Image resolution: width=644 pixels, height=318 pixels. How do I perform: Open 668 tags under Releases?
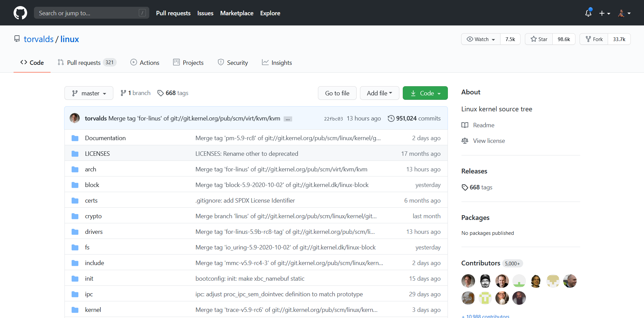[477, 187]
